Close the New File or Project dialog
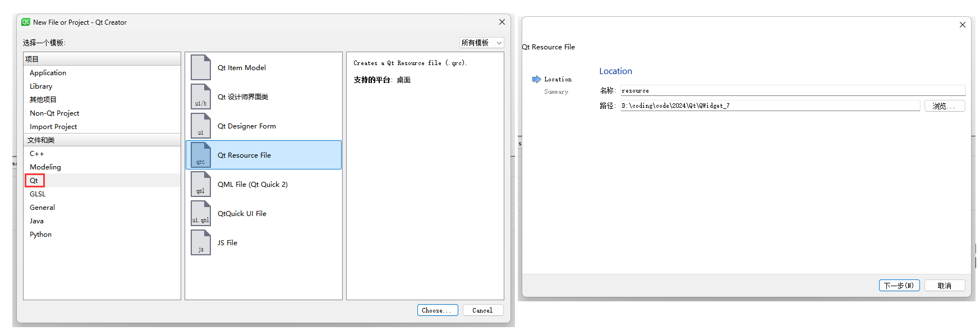This screenshot has width=980, height=335. (502, 22)
